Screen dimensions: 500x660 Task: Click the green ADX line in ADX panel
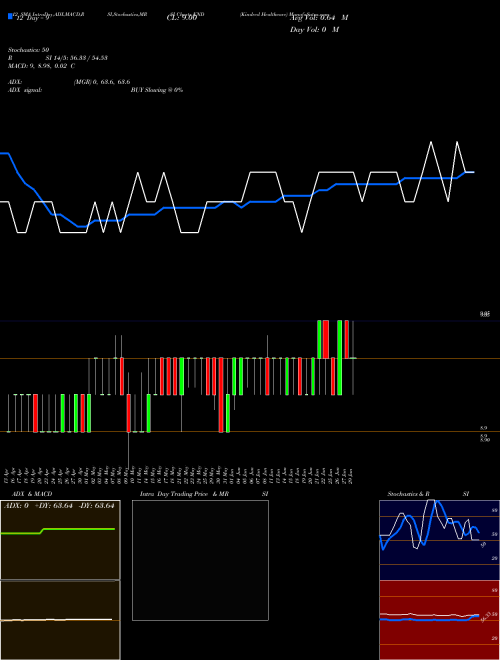58,531
